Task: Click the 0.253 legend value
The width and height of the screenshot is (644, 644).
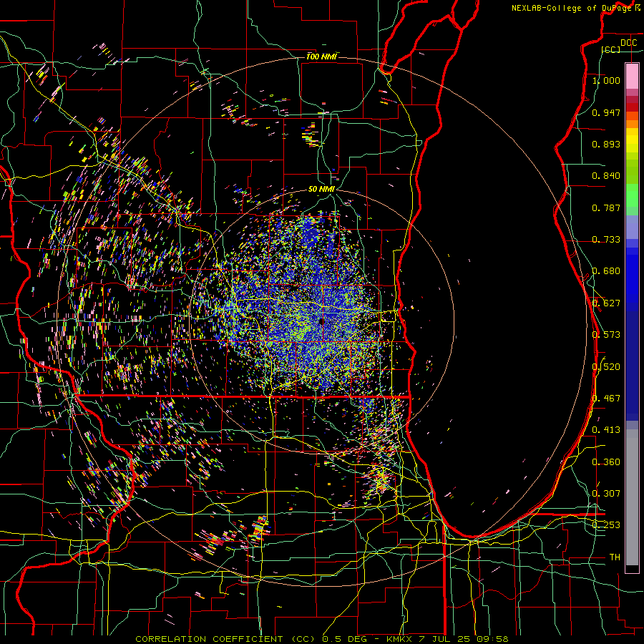Action: (x=606, y=525)
